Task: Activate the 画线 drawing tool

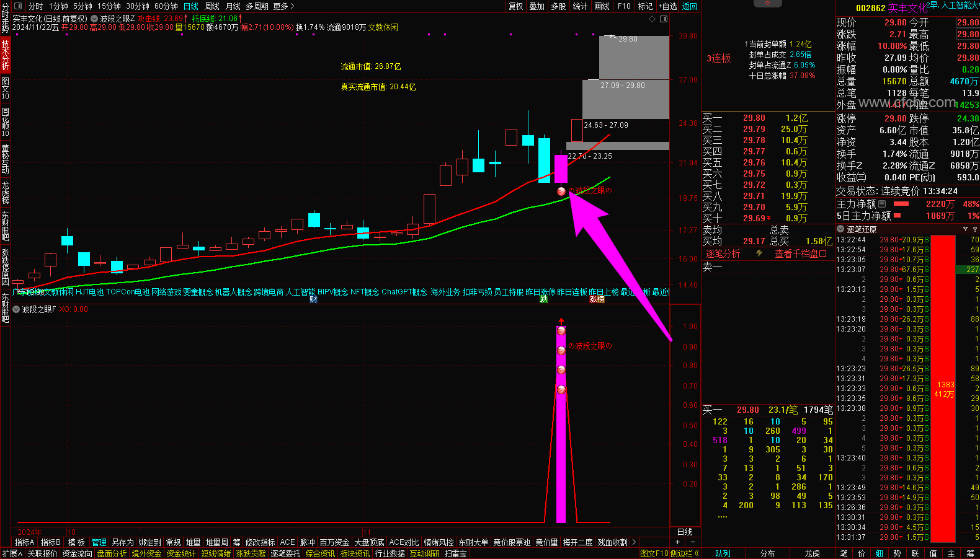Action: pos(602,6)
